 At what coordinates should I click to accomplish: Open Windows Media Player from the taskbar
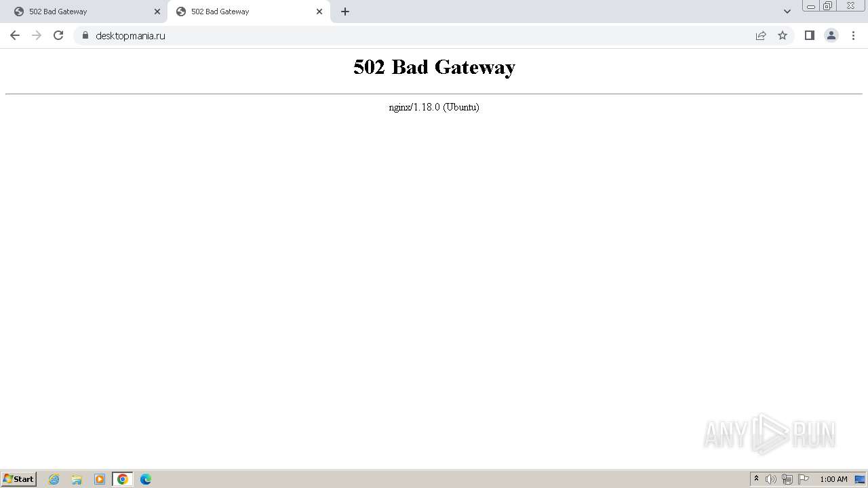click(100, 479)
